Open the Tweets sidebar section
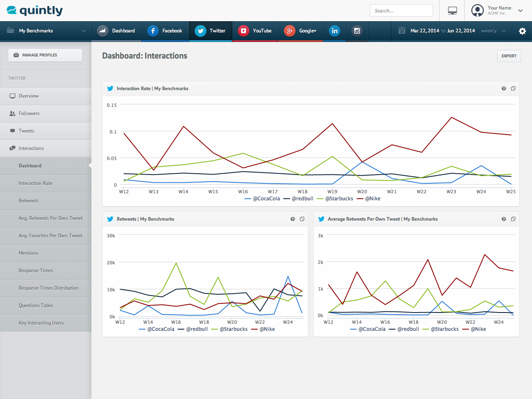The width and height of the screenshot is (532, 399). click(x=26, y=131)
